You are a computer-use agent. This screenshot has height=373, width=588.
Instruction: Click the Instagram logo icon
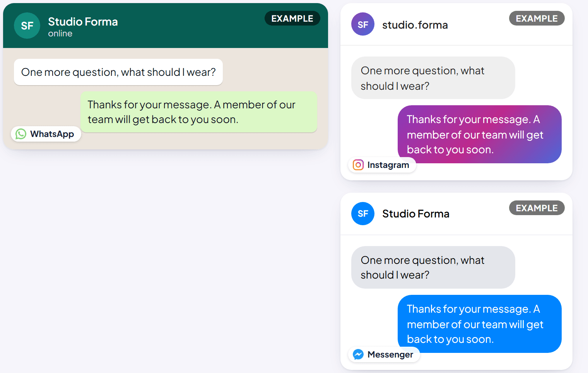pos(358,165)
